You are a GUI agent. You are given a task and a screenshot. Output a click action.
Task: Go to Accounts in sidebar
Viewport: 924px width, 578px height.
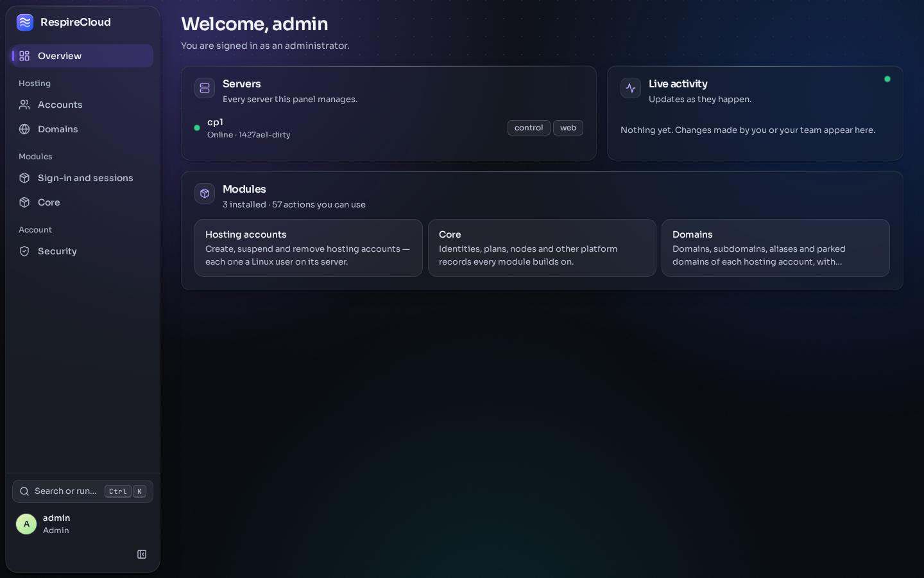[83, 105]
